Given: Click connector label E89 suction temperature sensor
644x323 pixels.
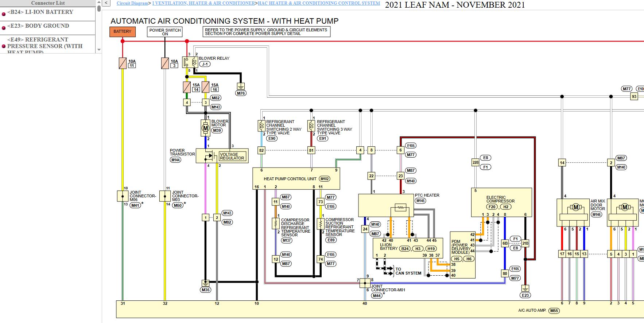Looking at the screenshot, I should [331, 240].
